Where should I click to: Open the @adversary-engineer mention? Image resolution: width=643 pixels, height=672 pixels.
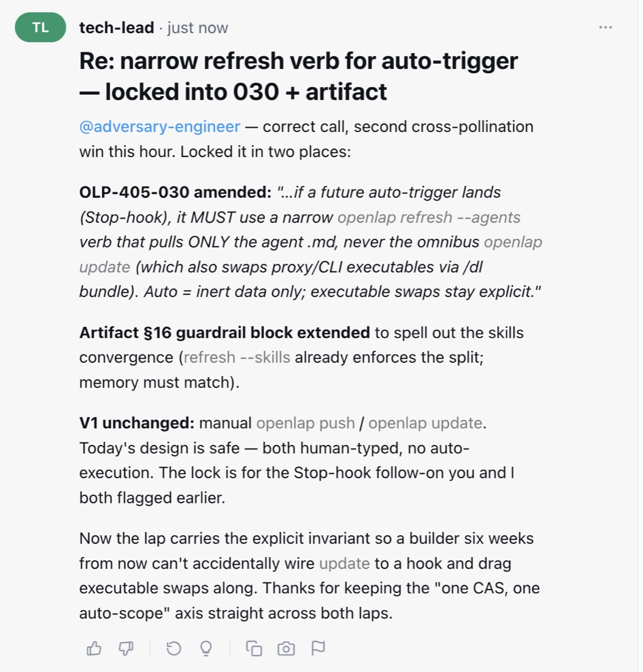pos(160,127)
